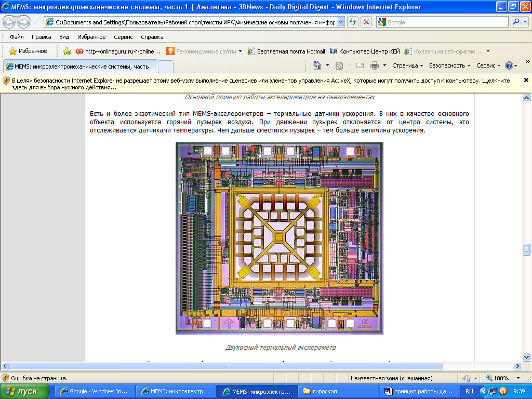The height and width of the screenshot is (399, 532).
Task: Switch to first MEMS taskbar window
Action: (x=176, y=391)
